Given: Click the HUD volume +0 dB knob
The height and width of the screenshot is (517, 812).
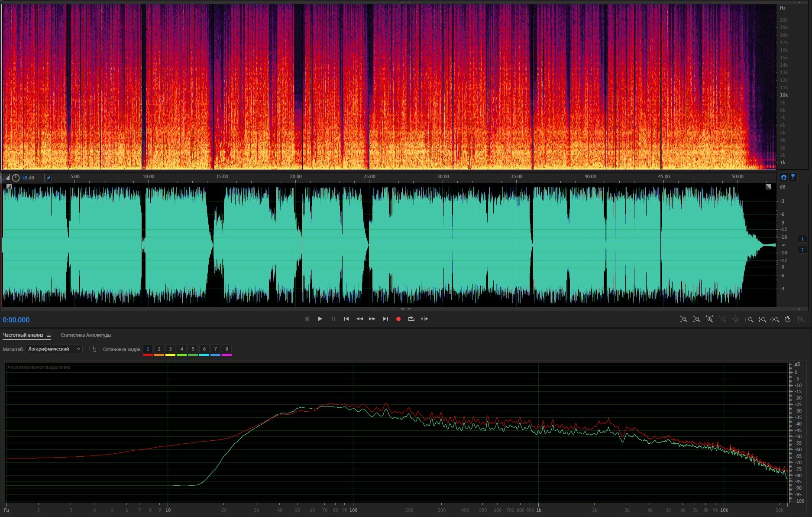Looking at the screenshot, I should tap(16, 178).
